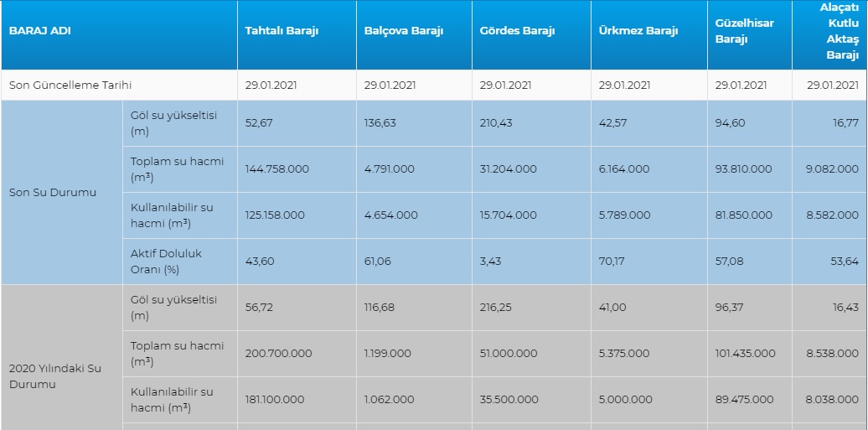
Task: Select the 200.700.000 value for Tahtalı 2020
Action: 278,353
